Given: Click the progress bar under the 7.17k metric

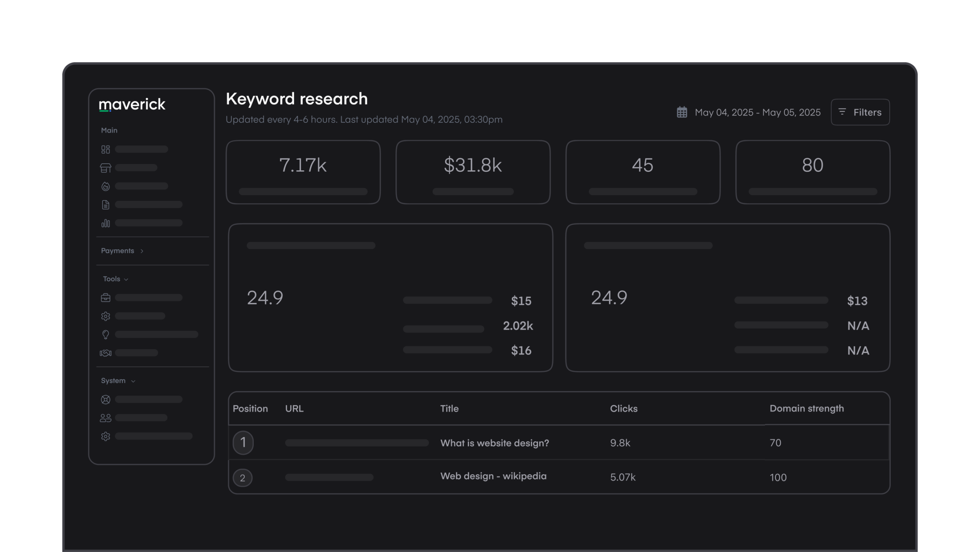Looking at the screenshot, I should 303,191.
